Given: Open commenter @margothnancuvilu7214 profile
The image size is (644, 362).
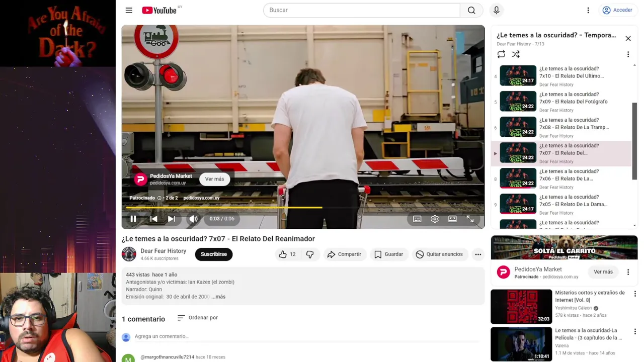Looking at the screenshot, I should point(167,357).
